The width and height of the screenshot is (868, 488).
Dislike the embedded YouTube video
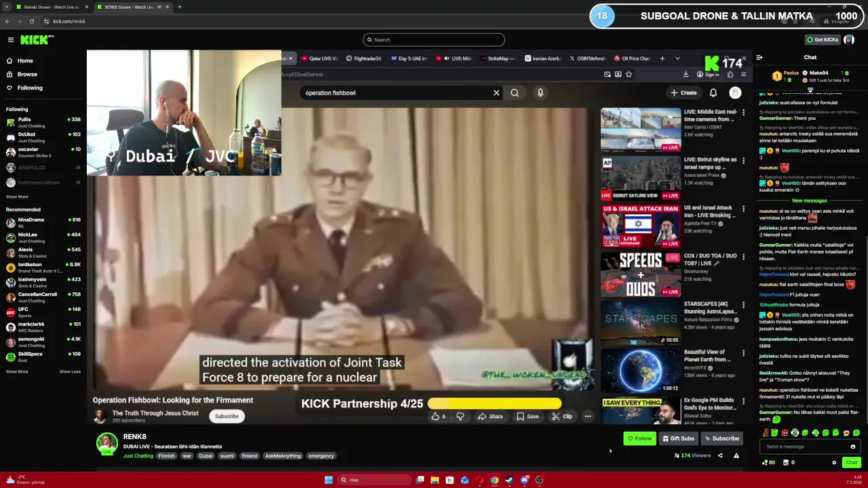460,416
